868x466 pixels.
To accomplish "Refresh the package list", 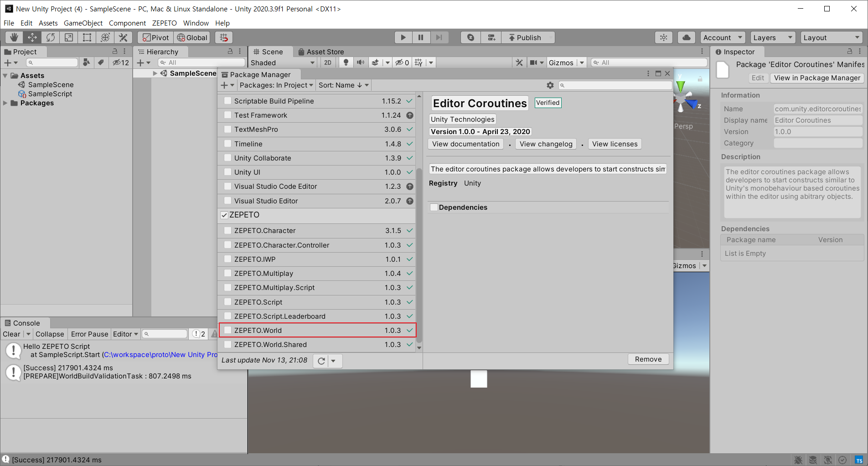I will pyautogui.click(x=321, y=361).
